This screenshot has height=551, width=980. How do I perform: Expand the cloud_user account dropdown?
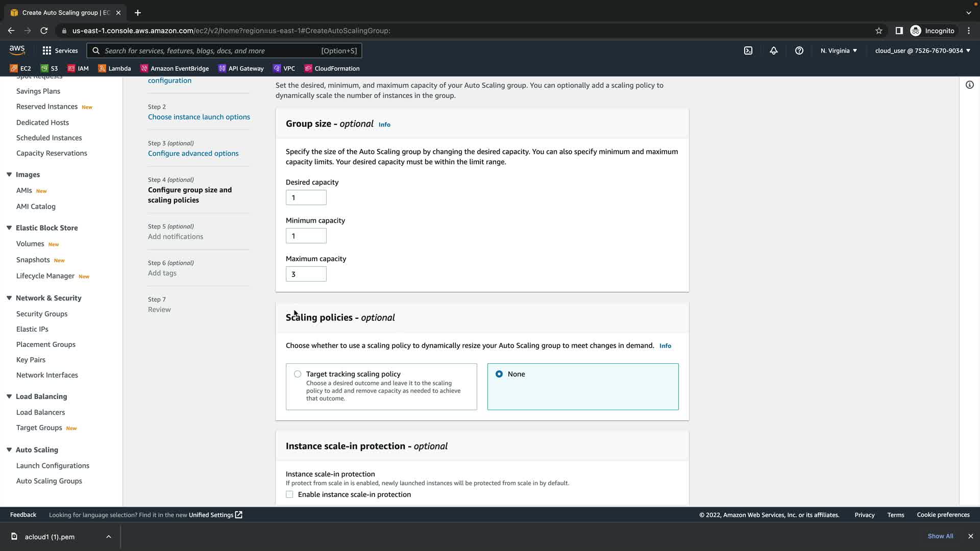922,51
